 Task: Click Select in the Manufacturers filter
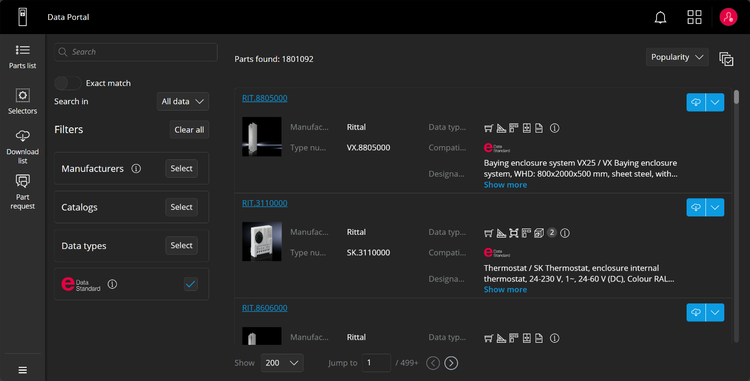(x=181, y=168)
